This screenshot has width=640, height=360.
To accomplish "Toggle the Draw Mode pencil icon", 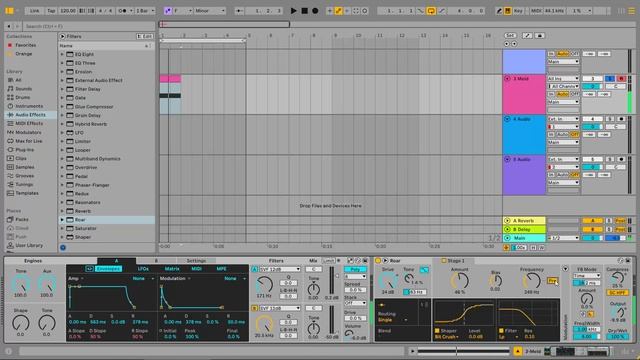I will point(499,11).
